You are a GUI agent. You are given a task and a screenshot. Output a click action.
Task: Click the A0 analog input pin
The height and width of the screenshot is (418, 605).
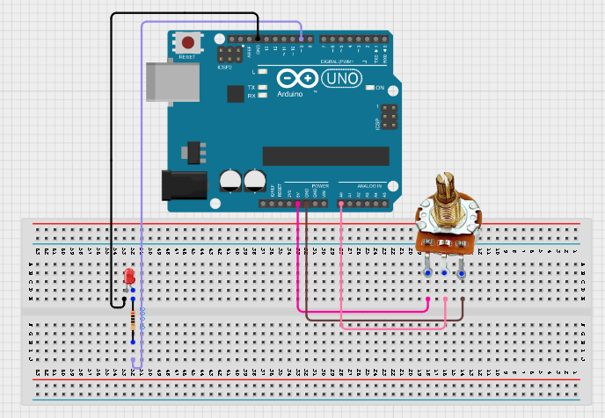click(341, 203)
